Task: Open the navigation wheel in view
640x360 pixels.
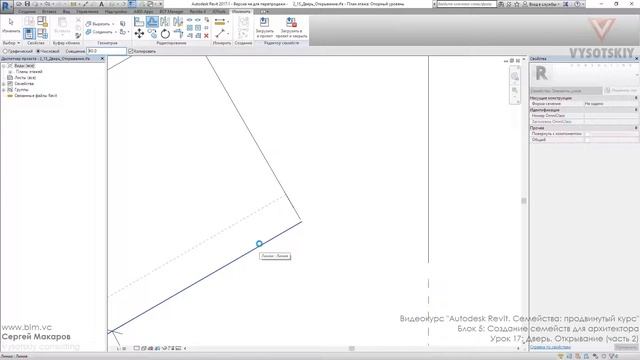Action: pos(515,76)
